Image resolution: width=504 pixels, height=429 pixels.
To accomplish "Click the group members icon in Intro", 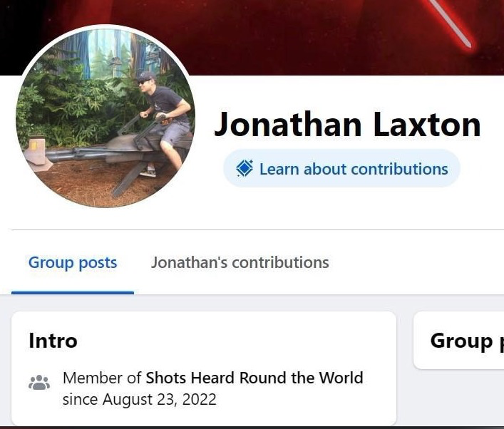I will [39, 383].
